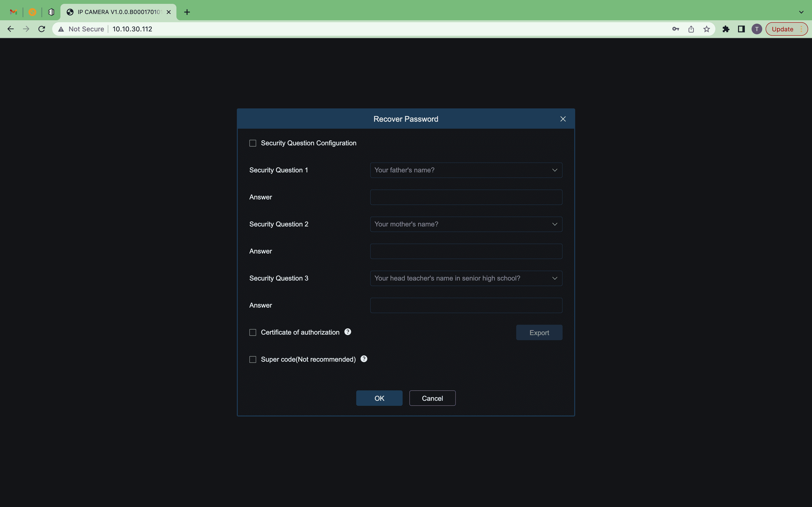Toggle the browser side panel icon
Viewport: 812px width, 507px height.
(741, 29)
